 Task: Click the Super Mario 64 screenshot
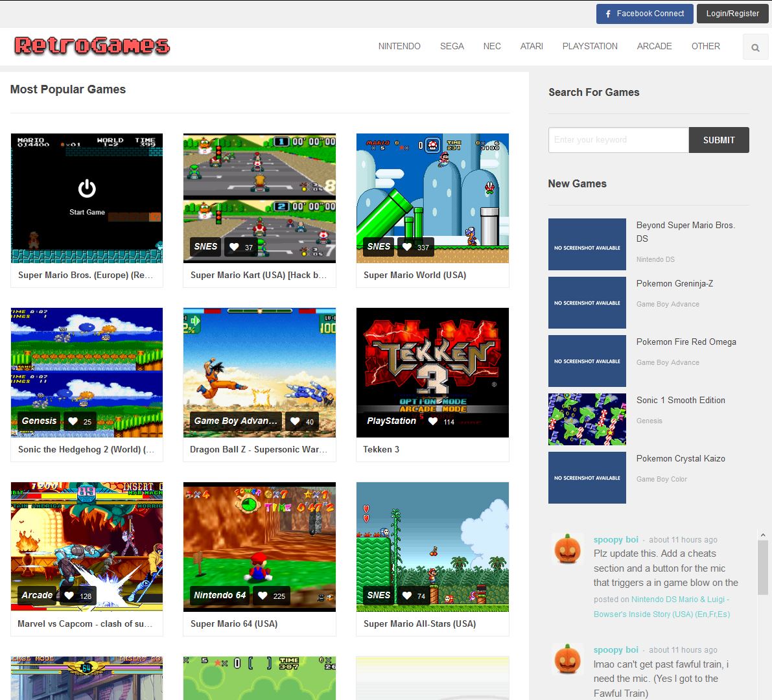click(x=259, y=547)
